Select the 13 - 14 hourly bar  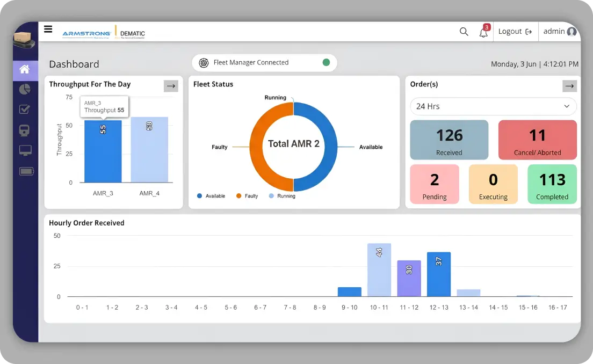[468, 293]
